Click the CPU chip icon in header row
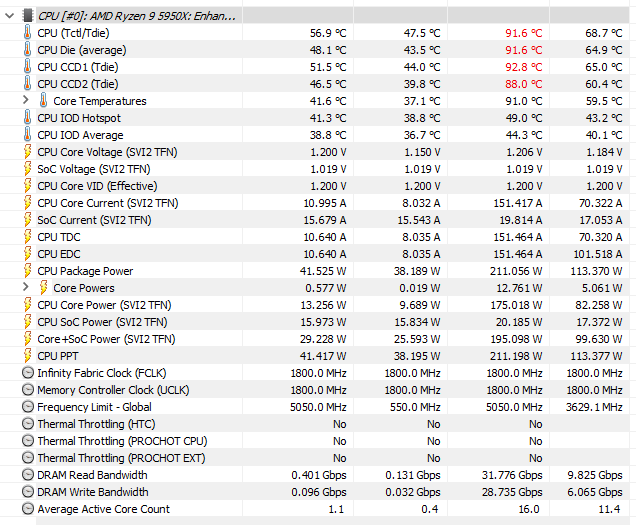The image size is (636, 525). (27, 16)
